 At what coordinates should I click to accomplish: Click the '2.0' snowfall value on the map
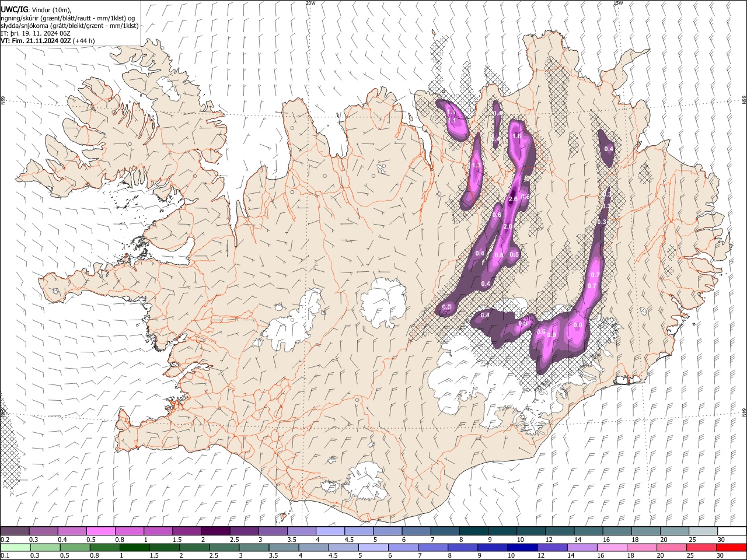[x=508, y=226]
